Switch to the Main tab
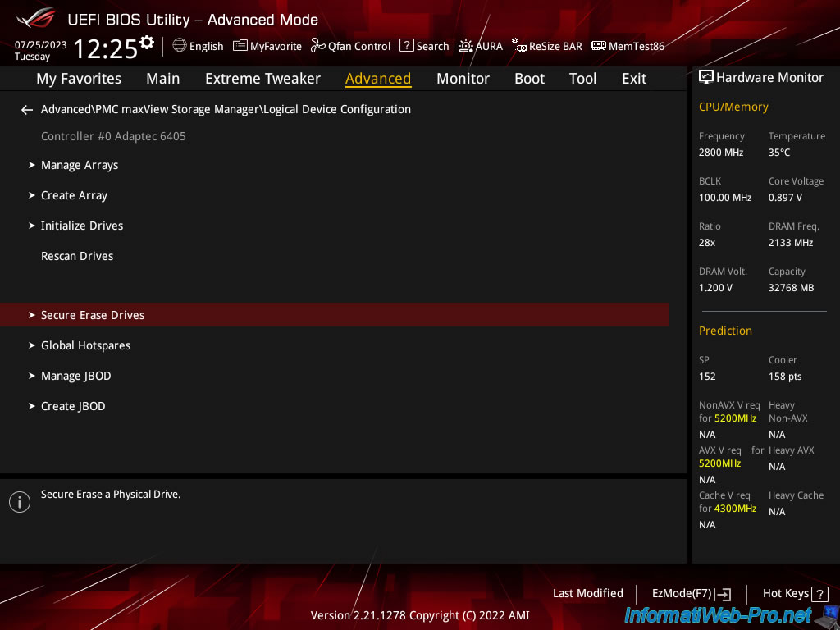Image resolution: width=840 pixels, height=630 pixels. pyautogui.click(x=163, y=79)
